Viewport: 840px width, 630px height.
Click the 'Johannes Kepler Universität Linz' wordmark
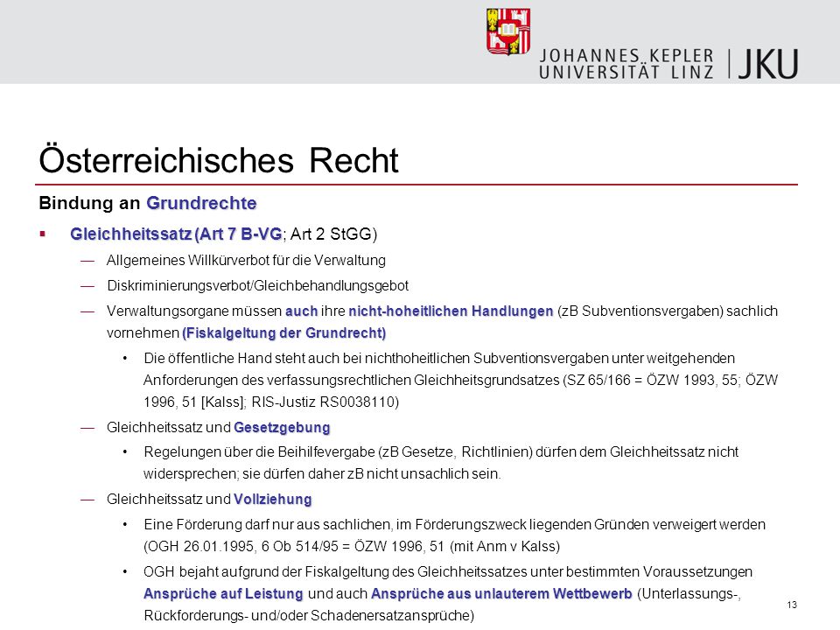(x=626, y=64)
